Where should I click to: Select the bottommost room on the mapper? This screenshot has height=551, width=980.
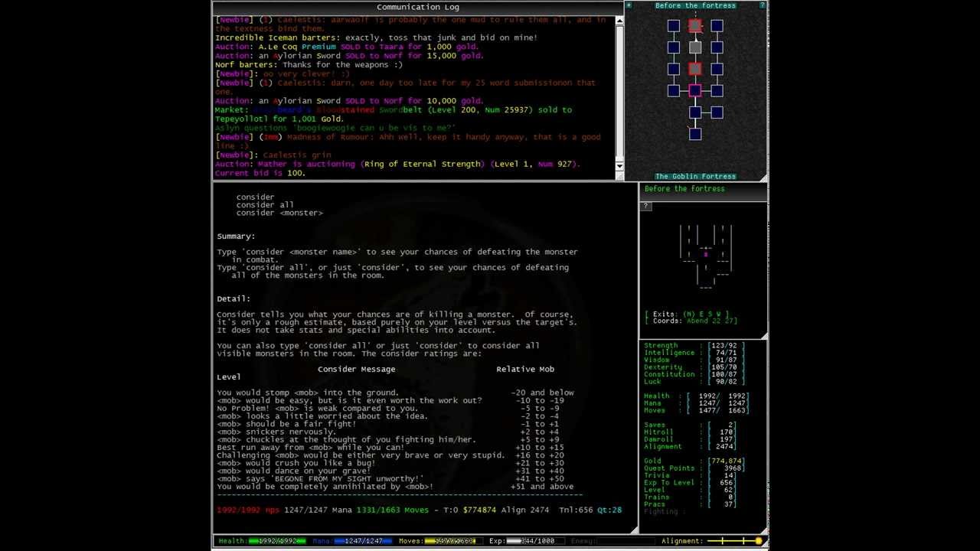coord(694,134)
